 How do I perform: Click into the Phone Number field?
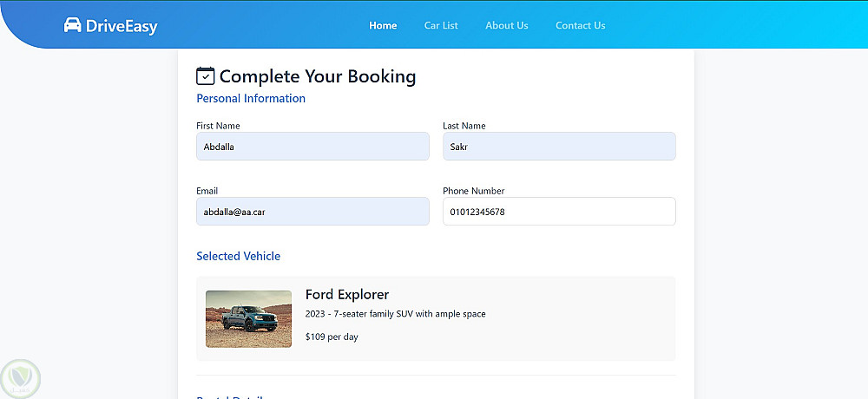tap(559, 212)
